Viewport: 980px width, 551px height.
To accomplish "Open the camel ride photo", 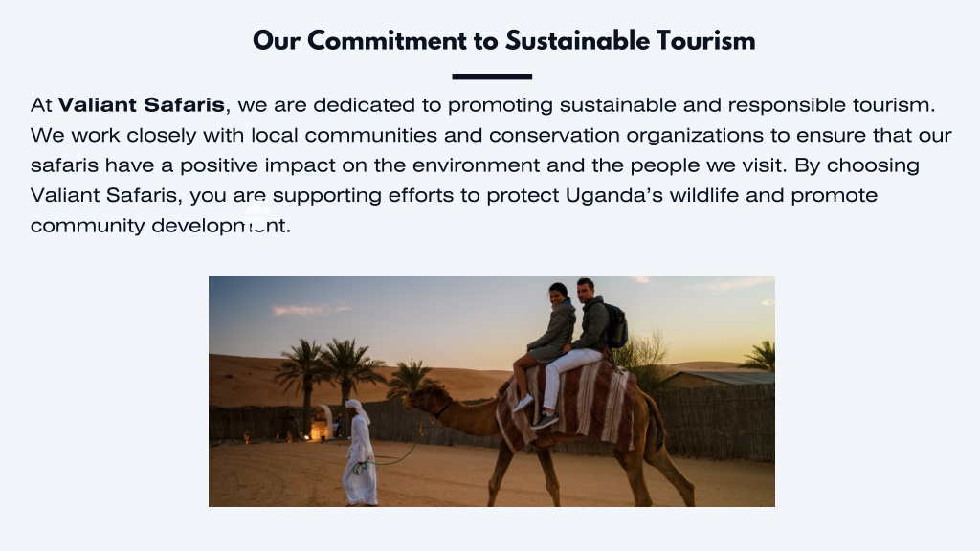I will 492,391.
